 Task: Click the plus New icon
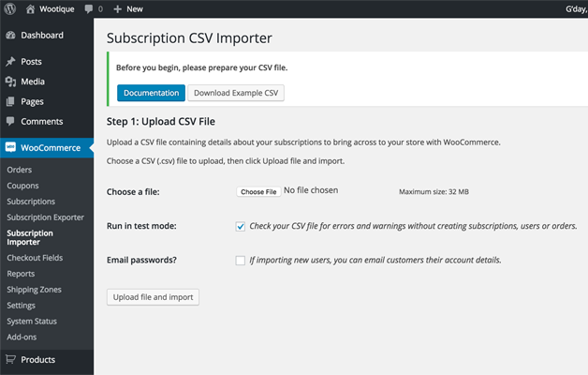117,8
